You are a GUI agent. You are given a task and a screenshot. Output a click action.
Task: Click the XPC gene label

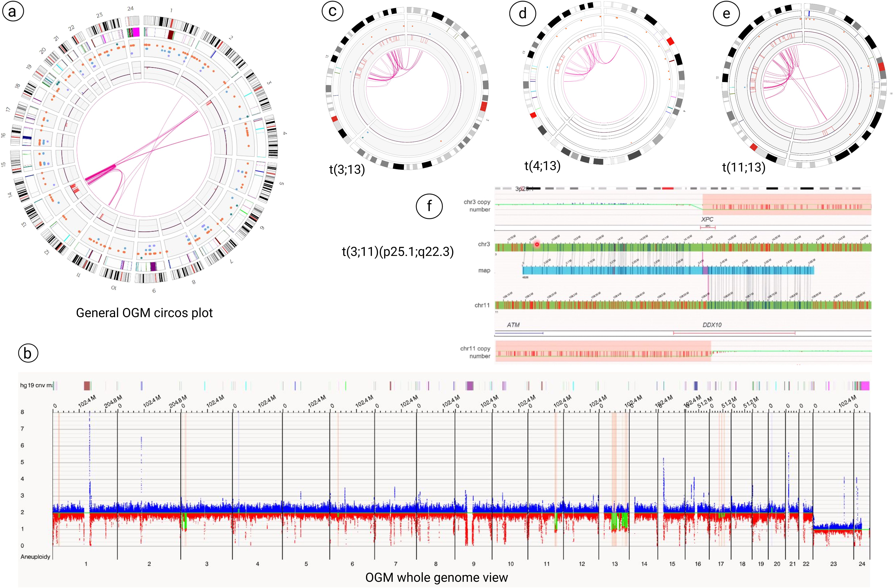click(x=707, y=219)
